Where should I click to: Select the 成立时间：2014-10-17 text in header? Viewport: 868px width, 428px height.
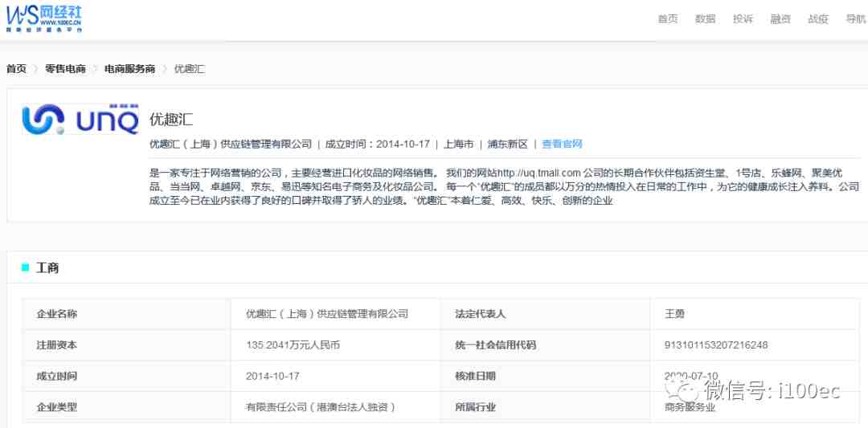click(x=378, y=145)
